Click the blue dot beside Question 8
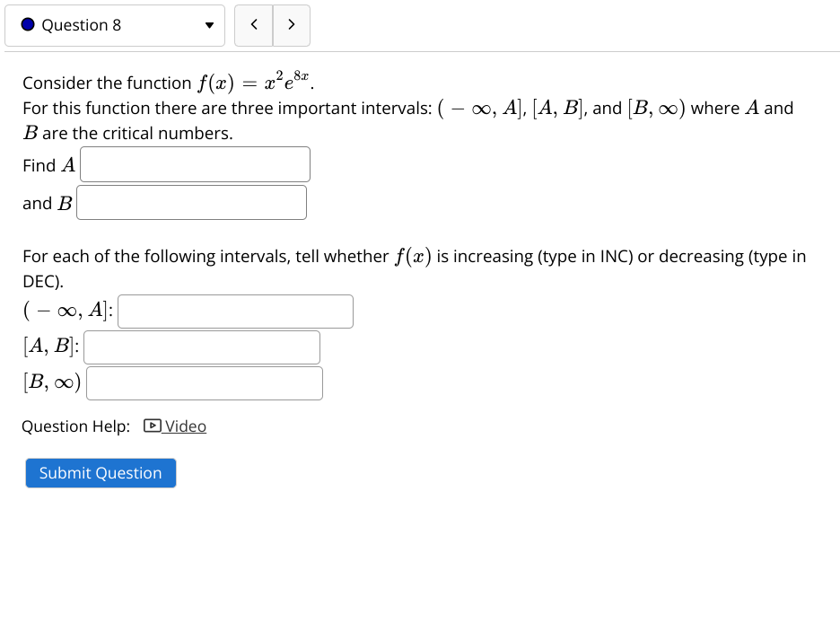This screenshot has width=840, height=632. [28, 25]
